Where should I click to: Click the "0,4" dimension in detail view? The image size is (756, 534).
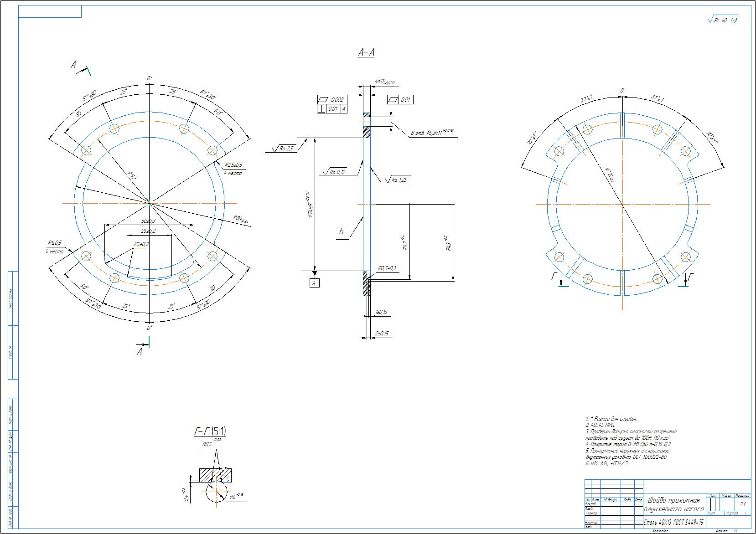click(x=184, y=495)
